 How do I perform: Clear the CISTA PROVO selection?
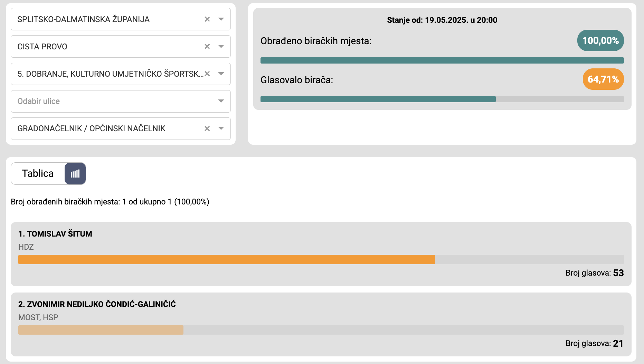[207, 47]
